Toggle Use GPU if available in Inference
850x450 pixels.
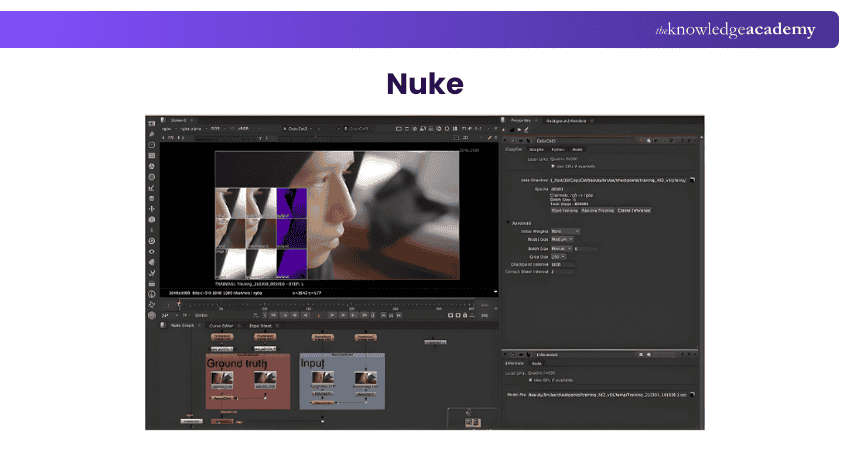pyautogui.click(x=531, y=380)
